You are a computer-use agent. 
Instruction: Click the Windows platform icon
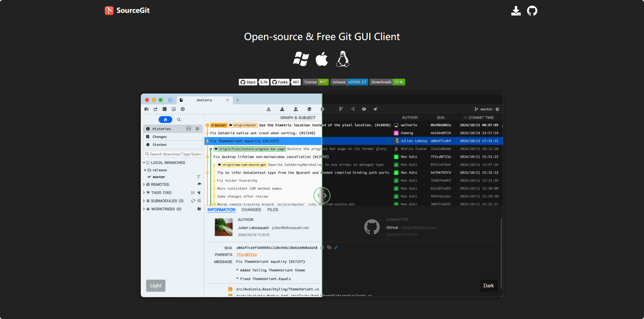301,59
